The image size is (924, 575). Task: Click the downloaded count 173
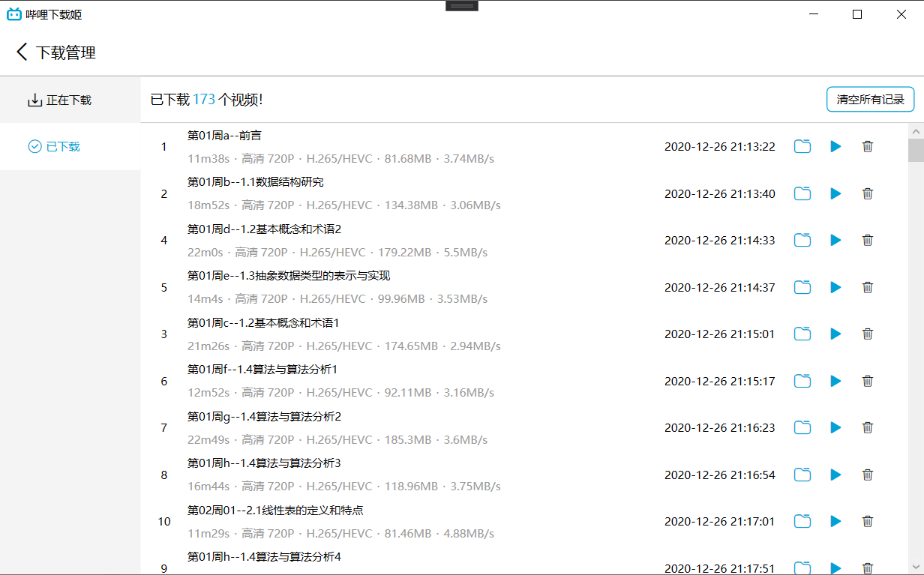coord(204,100)
